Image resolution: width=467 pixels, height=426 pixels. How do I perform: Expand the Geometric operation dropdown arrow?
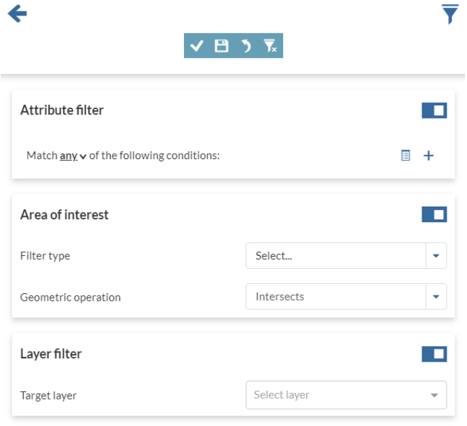coord(436,296)
